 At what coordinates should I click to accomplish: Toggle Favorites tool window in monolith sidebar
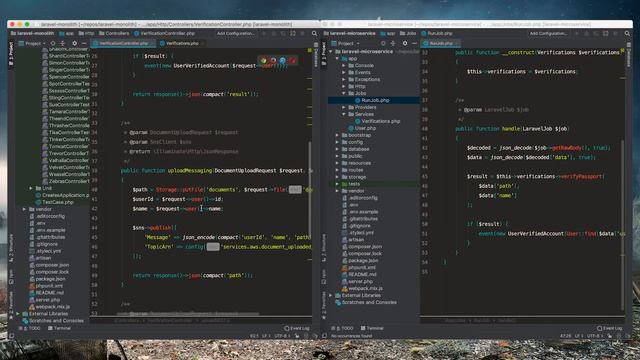[x=11, y=305]
